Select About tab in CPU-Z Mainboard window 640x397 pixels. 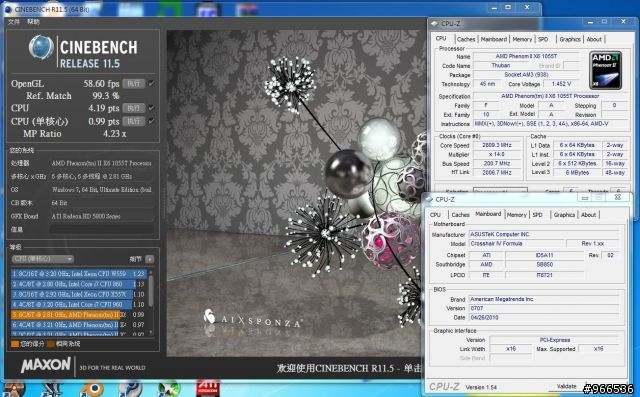point(589,215)
